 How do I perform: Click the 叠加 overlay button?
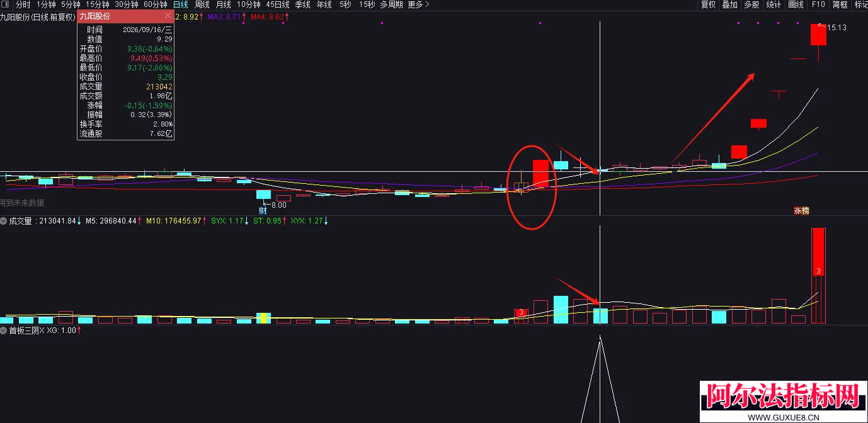pos(730,4)
